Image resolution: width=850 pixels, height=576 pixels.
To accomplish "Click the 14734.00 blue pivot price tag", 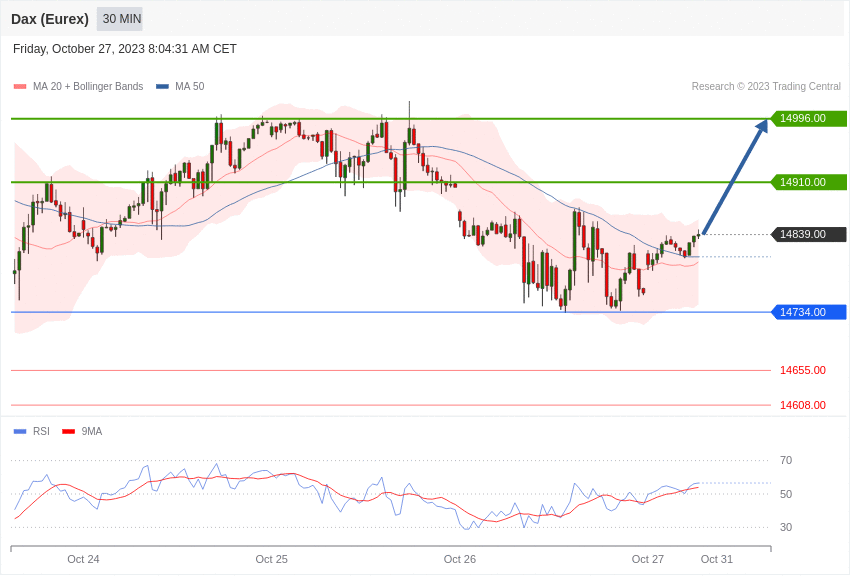I will click(x=808, y=312).
